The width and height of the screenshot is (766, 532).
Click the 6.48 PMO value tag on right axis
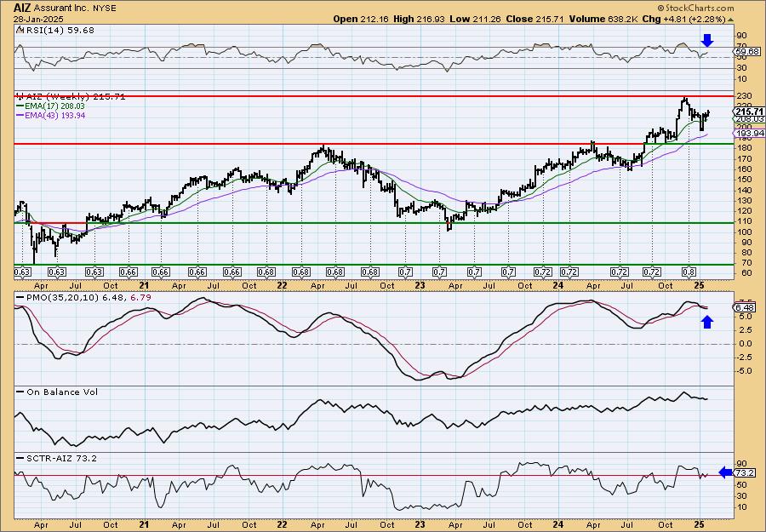pos(746,307)
